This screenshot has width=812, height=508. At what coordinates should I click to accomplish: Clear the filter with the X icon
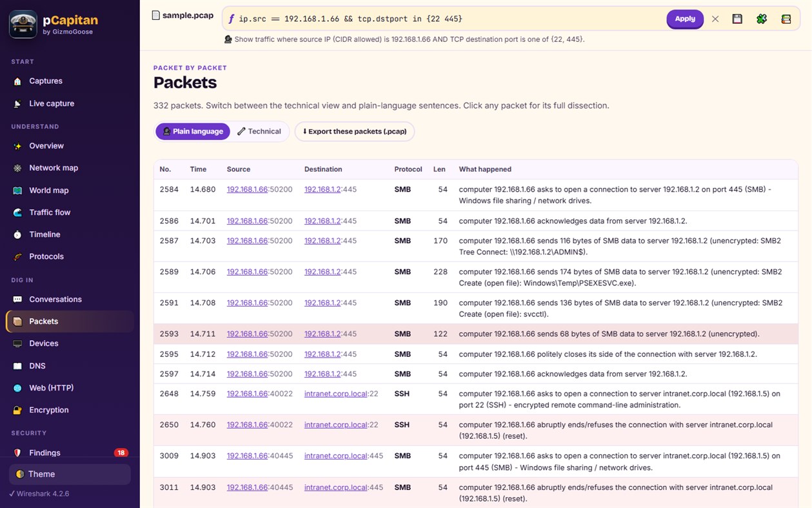(x=715, y=19)
